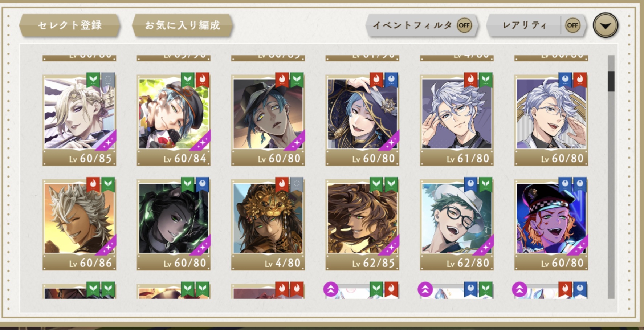Click blue water icon on police cap card
Image resolution: width=644 pixels, height=330 pixels.
pyautogui.click(x=565, y=184)
